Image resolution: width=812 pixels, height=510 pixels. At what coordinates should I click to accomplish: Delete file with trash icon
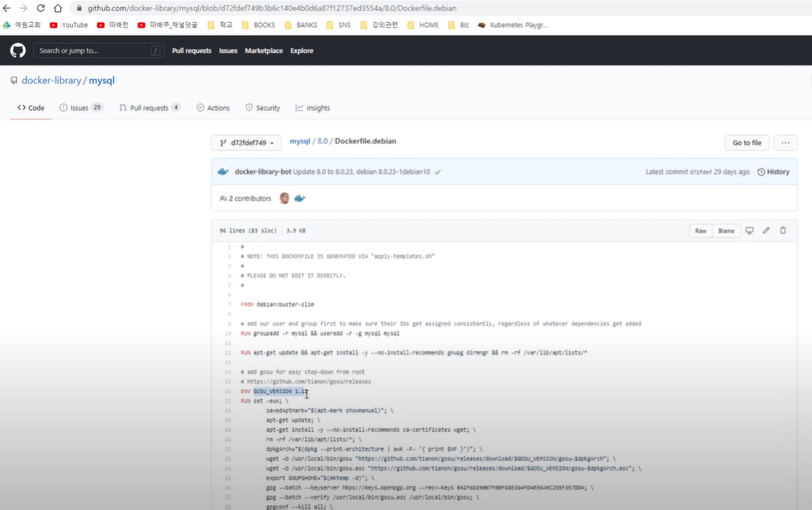[x=783, y=230]
